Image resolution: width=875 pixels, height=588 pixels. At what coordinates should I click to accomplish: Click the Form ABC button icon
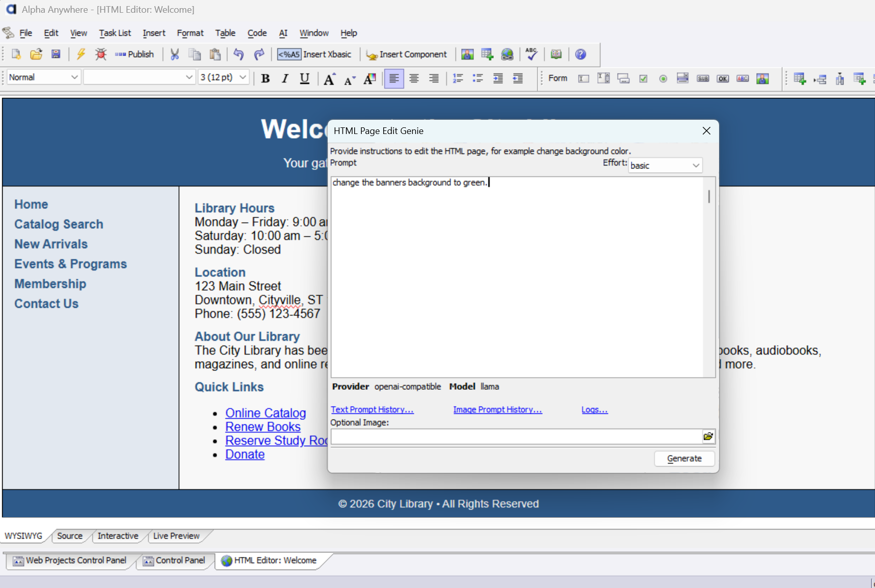(x=743, y=78)
